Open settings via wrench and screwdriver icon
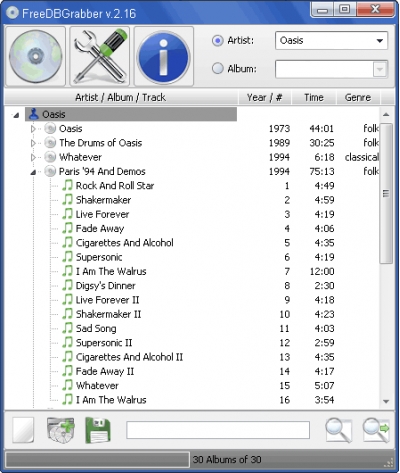400x473 pixels. 100,56
